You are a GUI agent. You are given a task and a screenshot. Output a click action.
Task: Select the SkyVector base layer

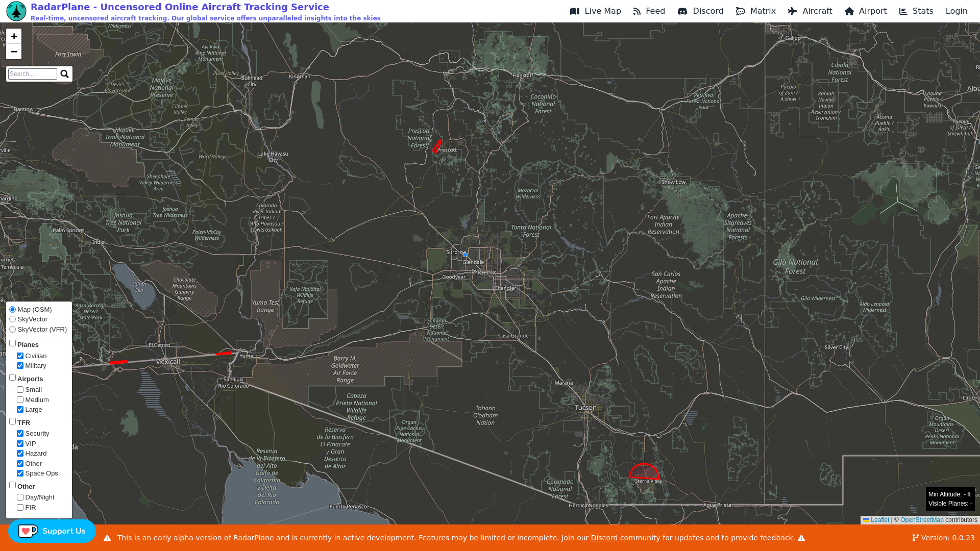tap(13, 319)
